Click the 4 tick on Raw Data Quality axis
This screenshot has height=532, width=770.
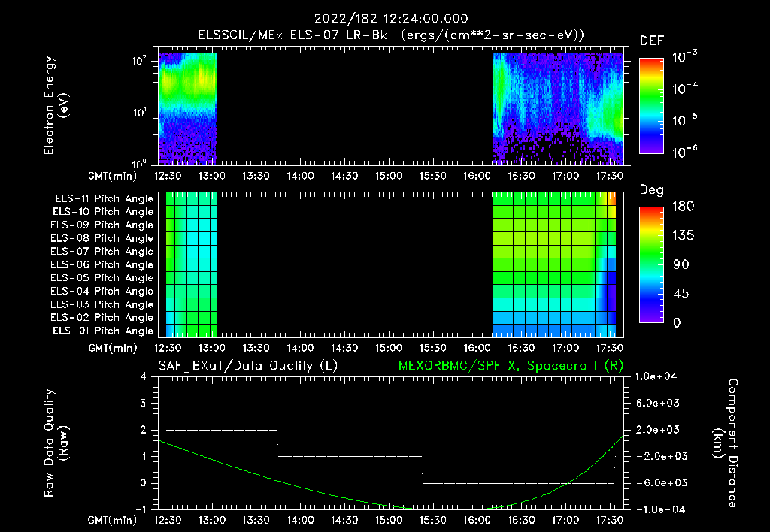[x=143, y=376]
